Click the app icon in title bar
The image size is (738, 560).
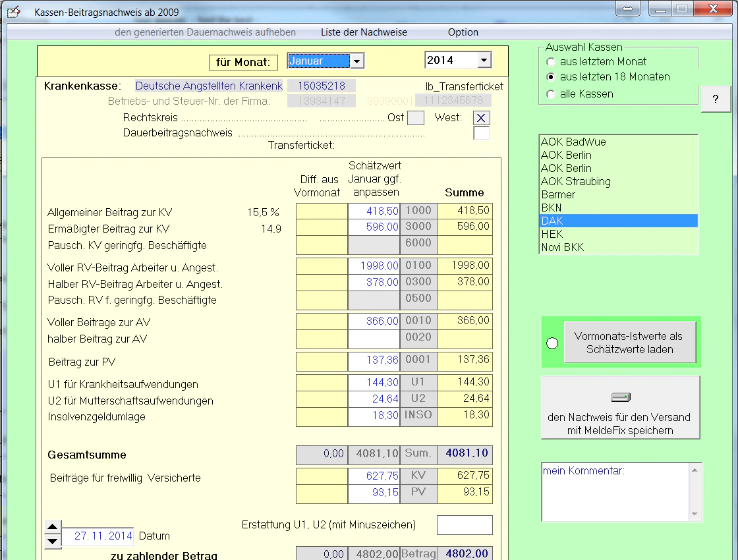click(x=14, y=11)
